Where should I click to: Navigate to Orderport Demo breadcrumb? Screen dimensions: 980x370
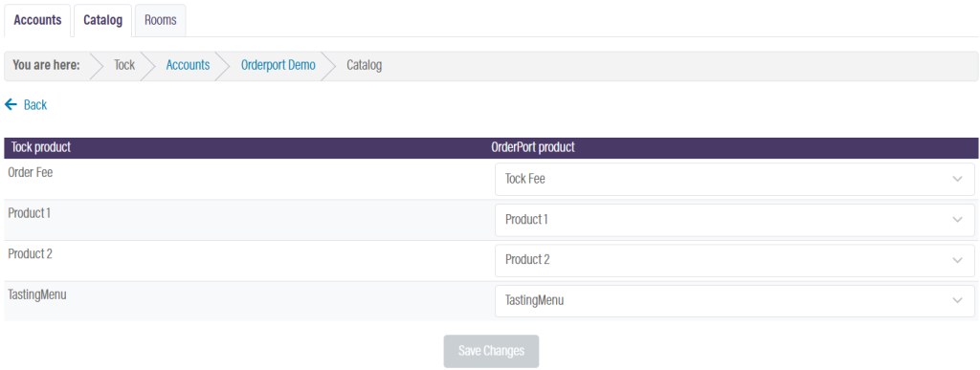coord(278,65)
